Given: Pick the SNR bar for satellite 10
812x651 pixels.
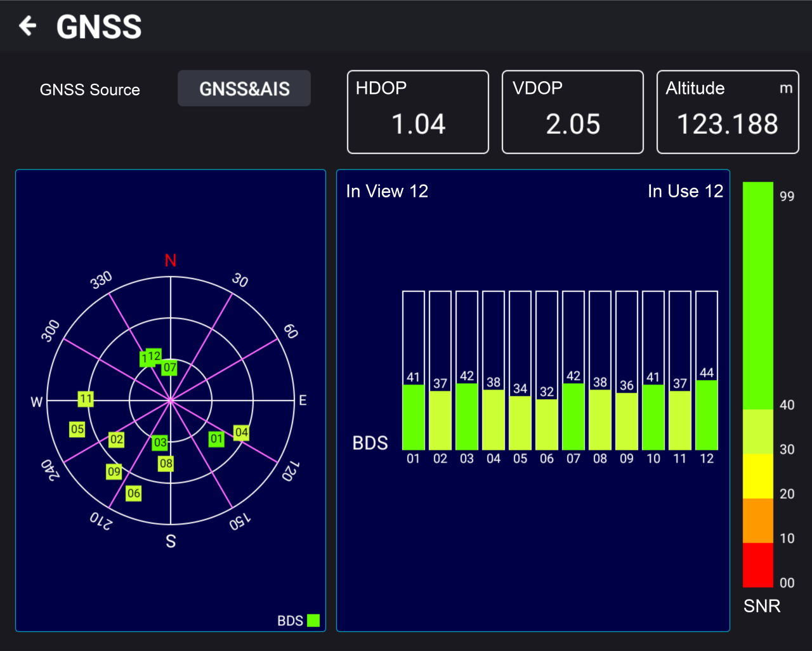Looking at the screenshot, I should [x=653, y=371].
